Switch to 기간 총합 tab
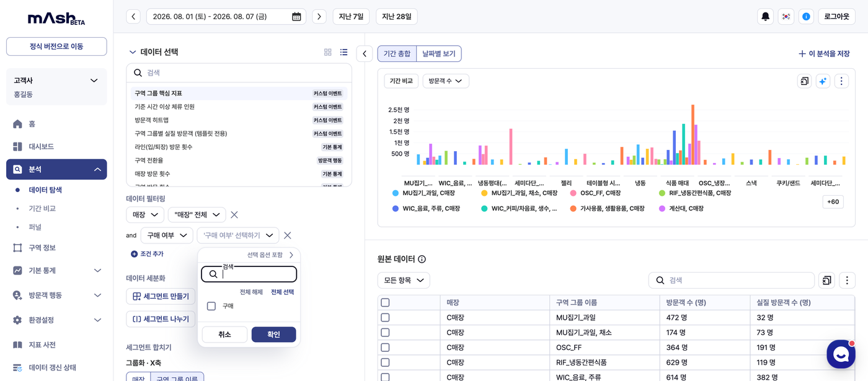 (397, 54)
